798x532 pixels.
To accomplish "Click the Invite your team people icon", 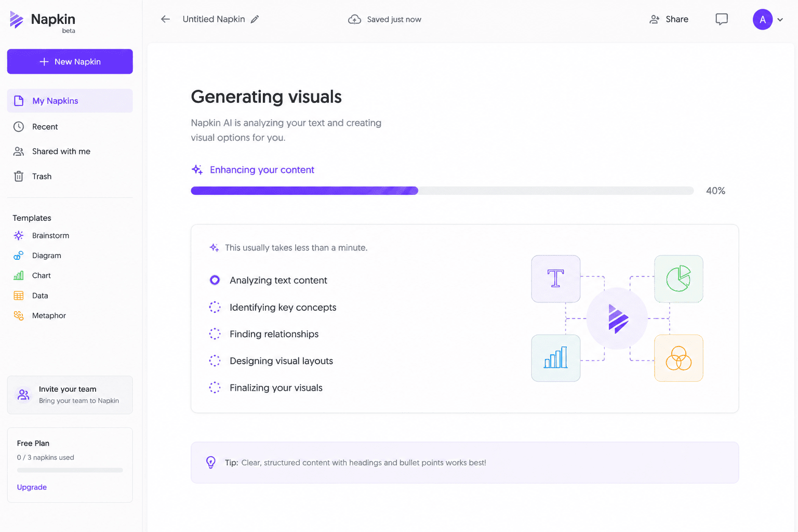I will click(23, 395).
